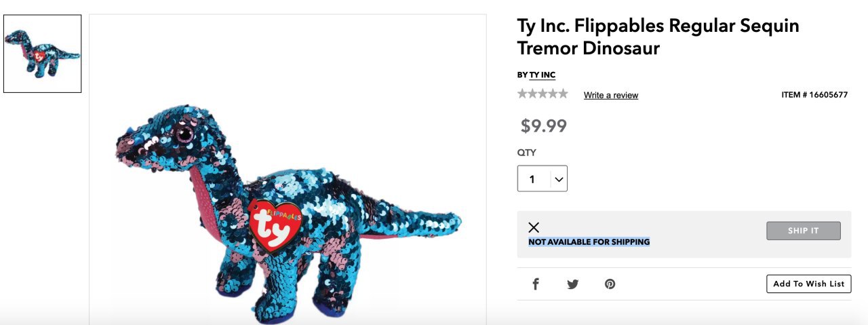Viewport: 868px width, 325px height.
Task: Open the Write a review link
Action: (x=611, y=95)
